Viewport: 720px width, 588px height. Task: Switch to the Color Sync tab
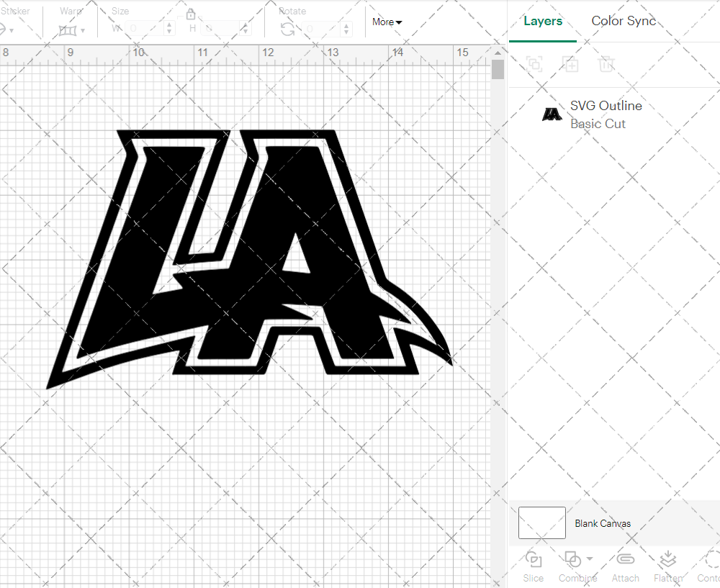coord(624,21)
